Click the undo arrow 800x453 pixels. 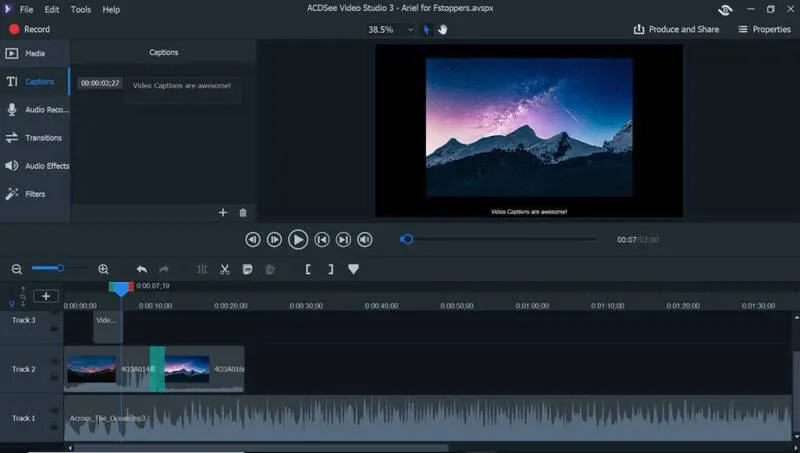point(141,269)
